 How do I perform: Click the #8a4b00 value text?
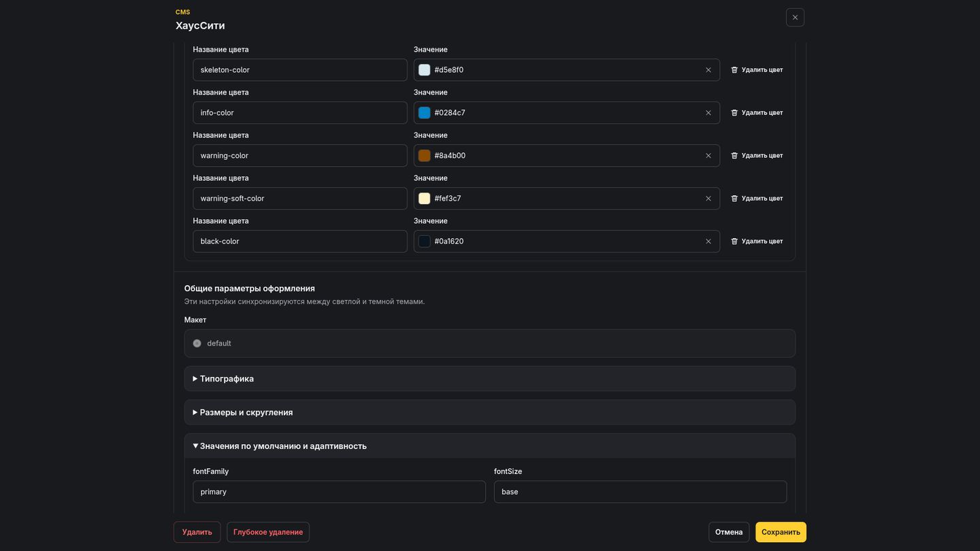(x=450, y=156)
